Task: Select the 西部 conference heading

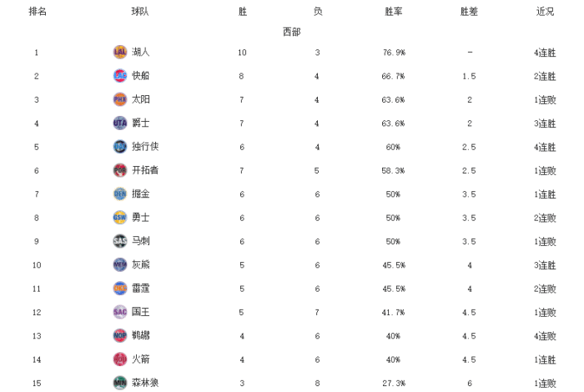Action: point(291,32)
